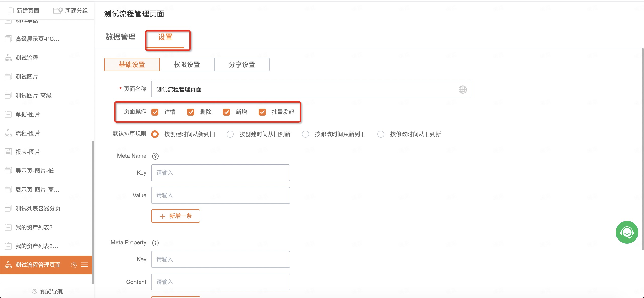Click the 预览导航 eye icon
The image size is (644, 298).
(35, 291)
